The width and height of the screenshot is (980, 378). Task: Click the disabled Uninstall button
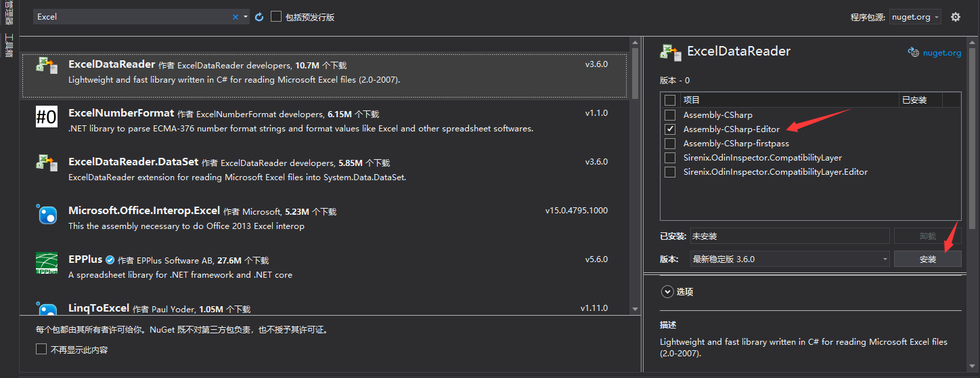(927, 236)
